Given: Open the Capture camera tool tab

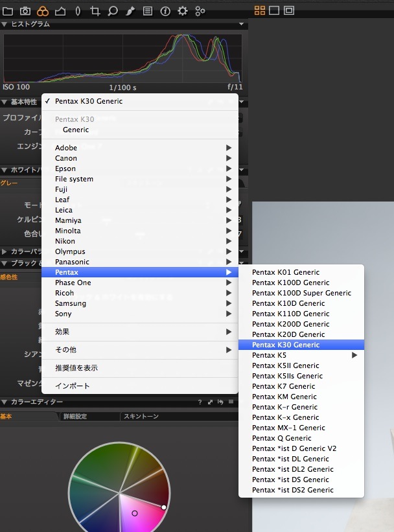Looking at the screenshot, I should coord(25,11).
